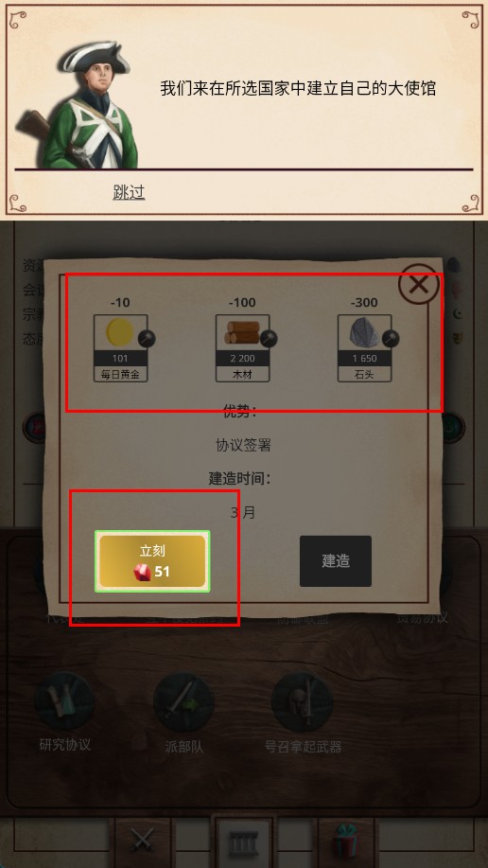Open the 研究协议 scroll icon
This screenshot has height=868, width=488.
pyautogui.click(x=64, y=702)
